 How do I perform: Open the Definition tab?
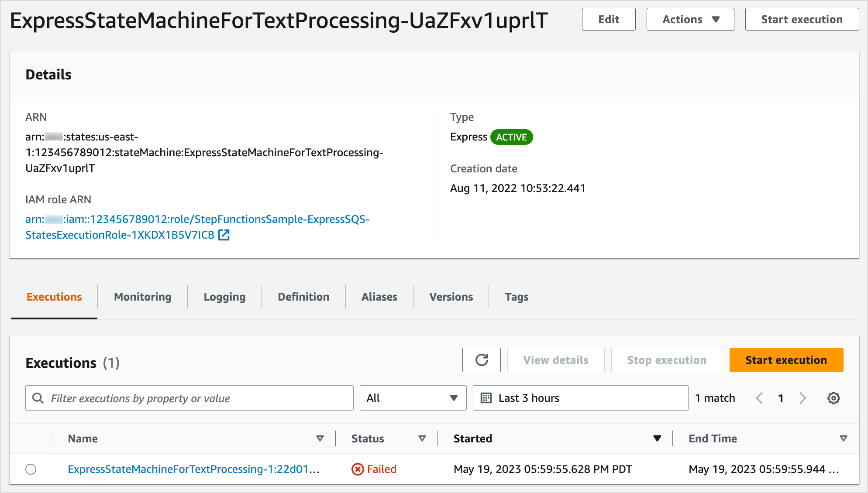coord(303,297)
